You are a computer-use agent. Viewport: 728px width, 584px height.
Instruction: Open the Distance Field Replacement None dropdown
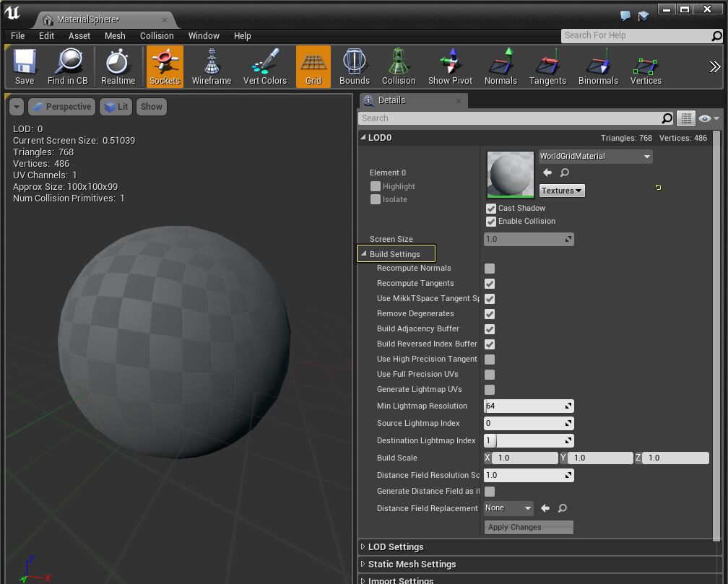point(508,508)
